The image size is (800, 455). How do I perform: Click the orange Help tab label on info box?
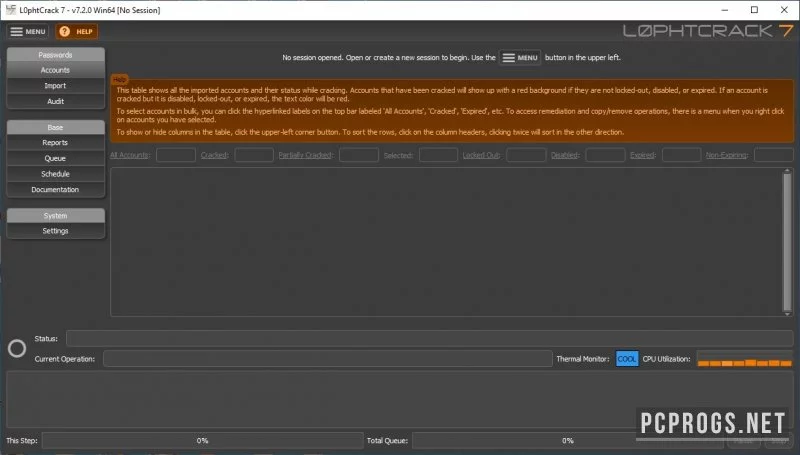coord(119,80)
